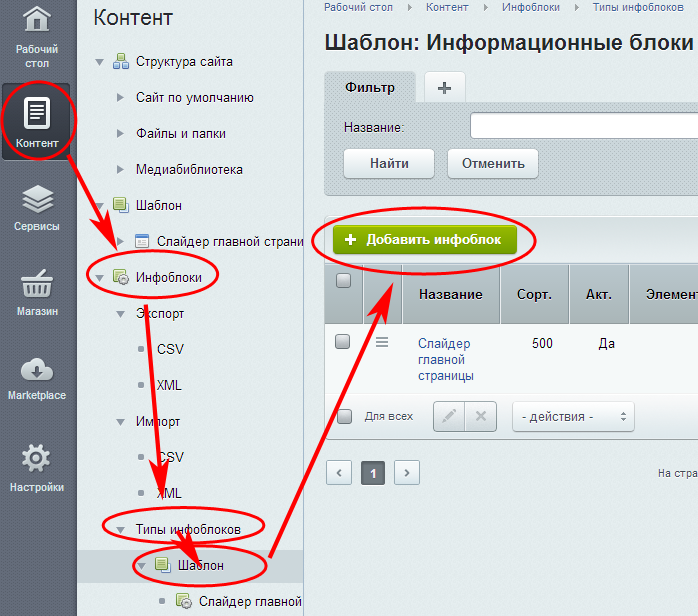Click the 500 sort value cell

[x=542, y=343]
